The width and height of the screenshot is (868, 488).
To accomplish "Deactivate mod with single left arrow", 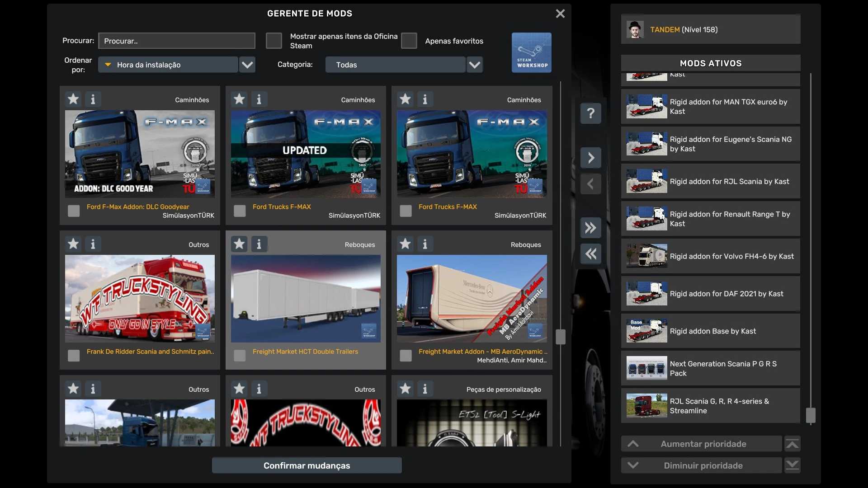I will coord(590,184).
